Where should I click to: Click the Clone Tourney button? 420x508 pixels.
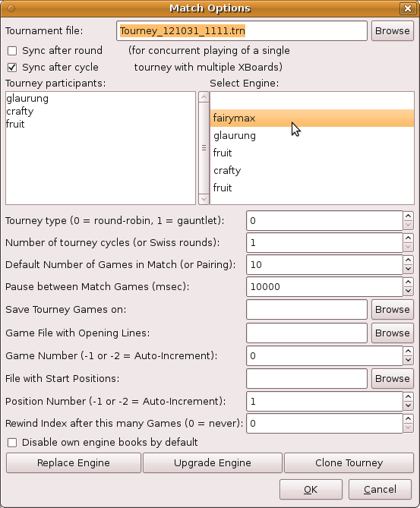[x=349, y=462]
